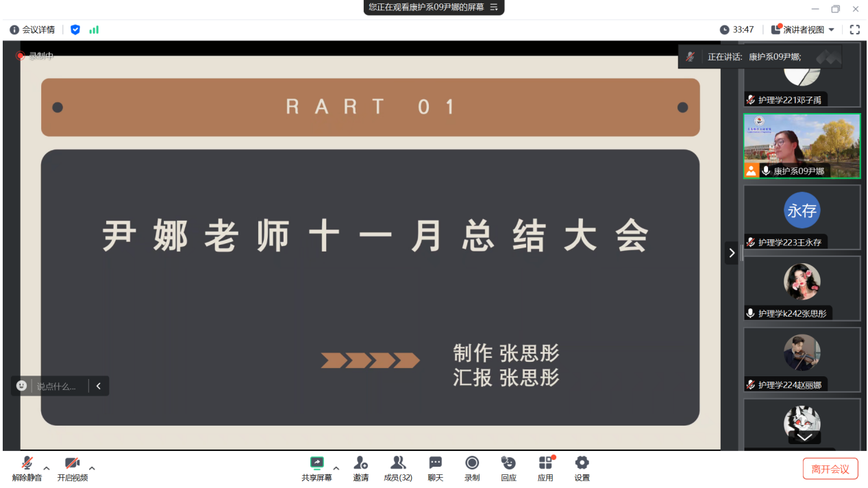Expand the video options arrow beside 开启视频
This screenshot has height=488, width=868.
click(x=92, y=469)
